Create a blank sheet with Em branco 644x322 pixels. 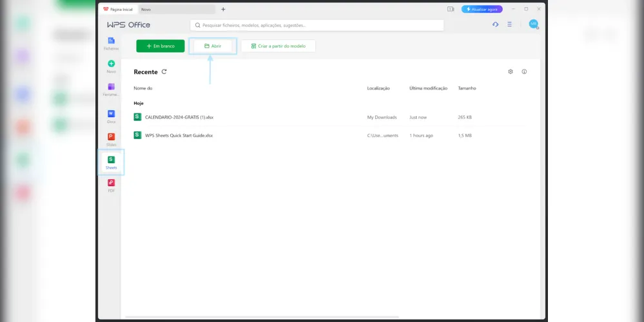tap(160, 46)
